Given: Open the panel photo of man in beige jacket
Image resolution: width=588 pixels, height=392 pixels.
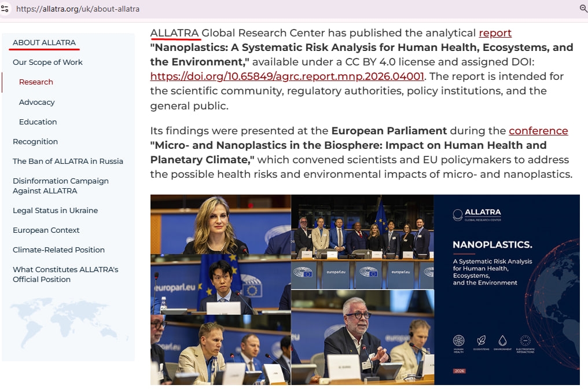Looking at the screenshot, I should pos(220,350).
